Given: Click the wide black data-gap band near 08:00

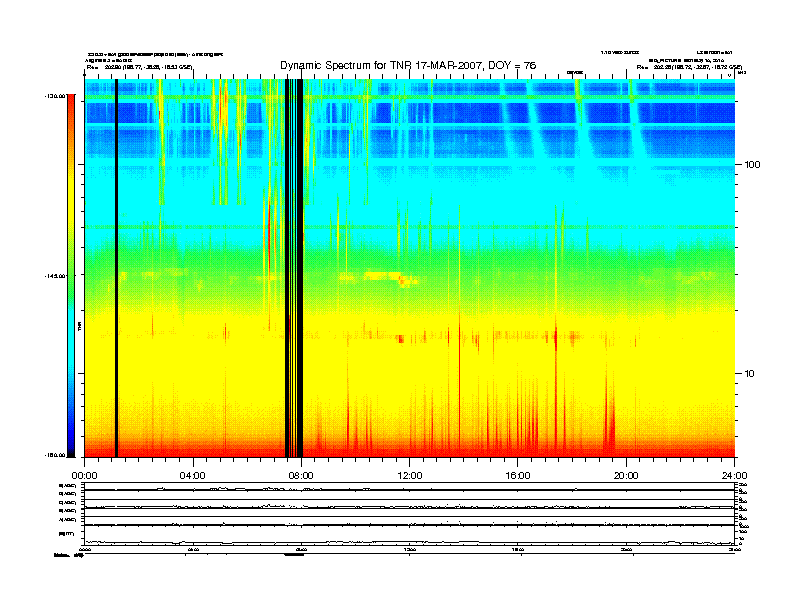Looking at the screenshot, I should pos(294,268).
